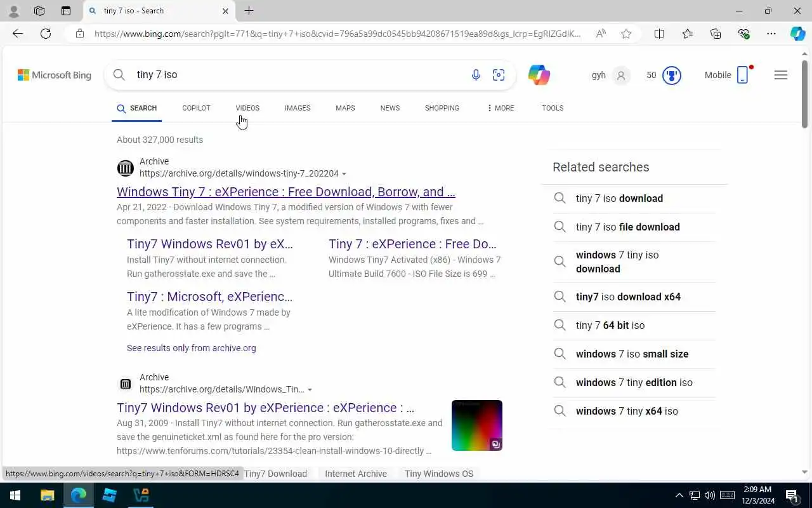The image size is (812, 508).
Task: View site information lock icon
Action: [80, 34]
